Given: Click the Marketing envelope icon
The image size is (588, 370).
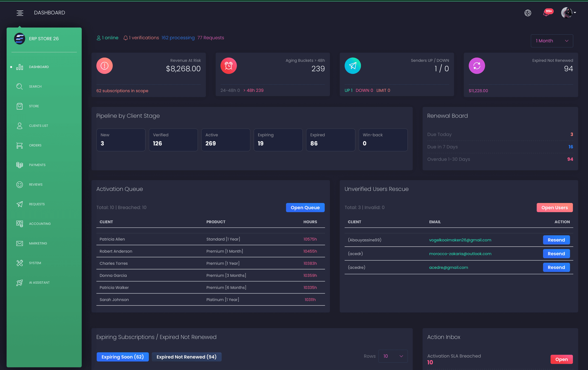Looking at the screenshot, I should (20, 243).
